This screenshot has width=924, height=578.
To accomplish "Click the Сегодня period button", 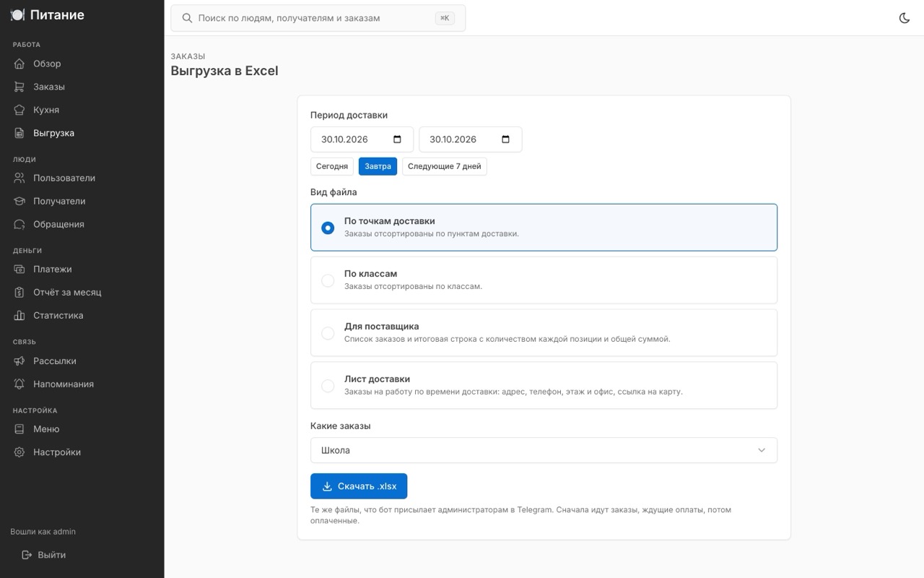I will coord(332,166).
